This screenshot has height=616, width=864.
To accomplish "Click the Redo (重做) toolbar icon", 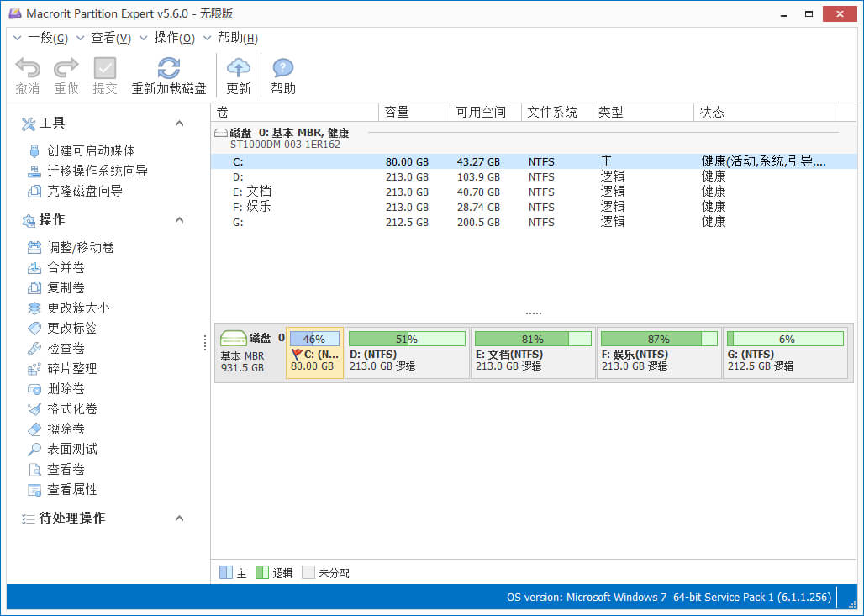I will coord(66,68).
